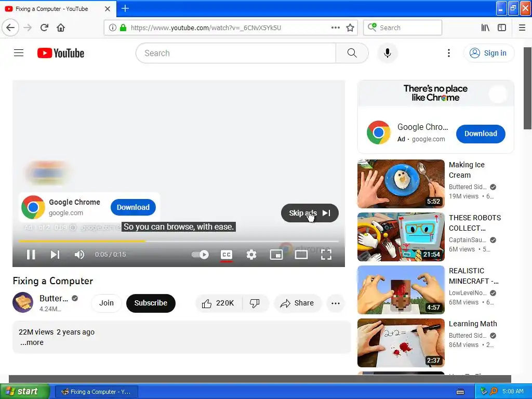This screenshot has height=399, width=532.
Task: Skip to next video
Action: [x=55, y=255]
